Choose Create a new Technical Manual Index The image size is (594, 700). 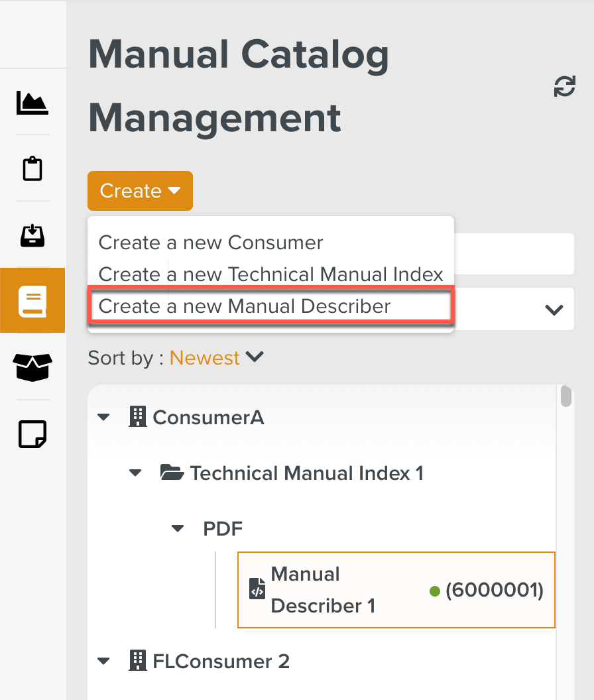270,274
